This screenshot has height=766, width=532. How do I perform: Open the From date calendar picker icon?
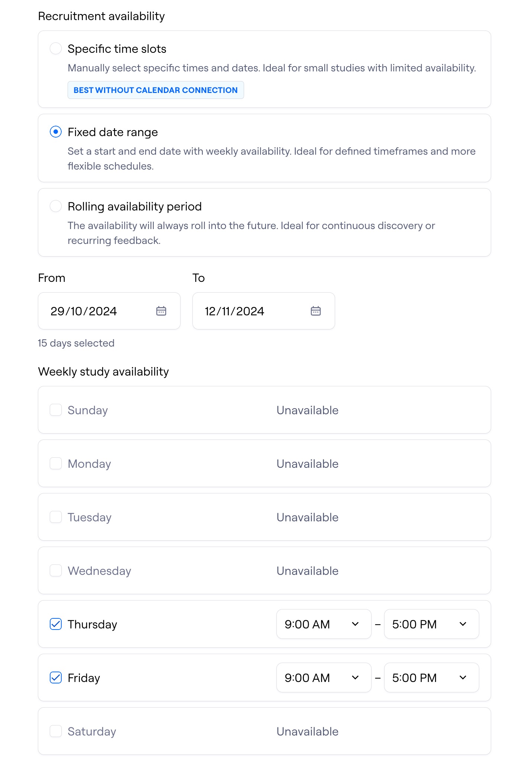(x=161, y=311)
